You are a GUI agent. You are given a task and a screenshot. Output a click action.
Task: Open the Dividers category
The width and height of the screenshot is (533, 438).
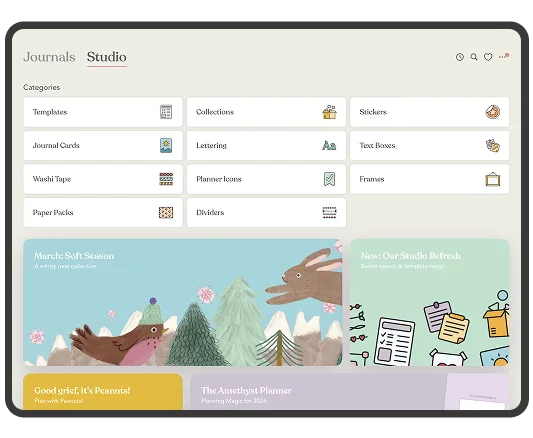pyautogui.click(x=266, y=212)
